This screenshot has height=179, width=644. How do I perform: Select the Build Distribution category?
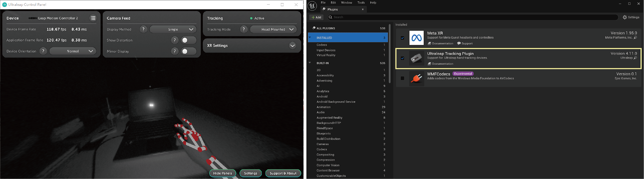coord(348,139)
